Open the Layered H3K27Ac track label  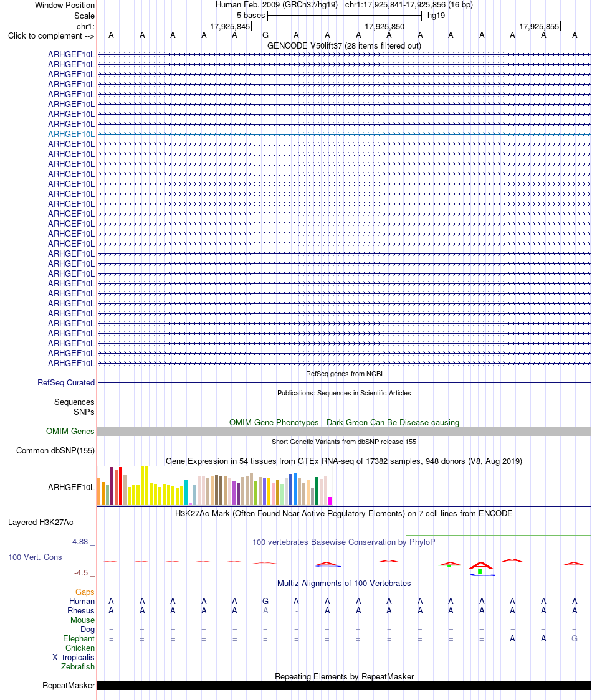click(41, 523)
